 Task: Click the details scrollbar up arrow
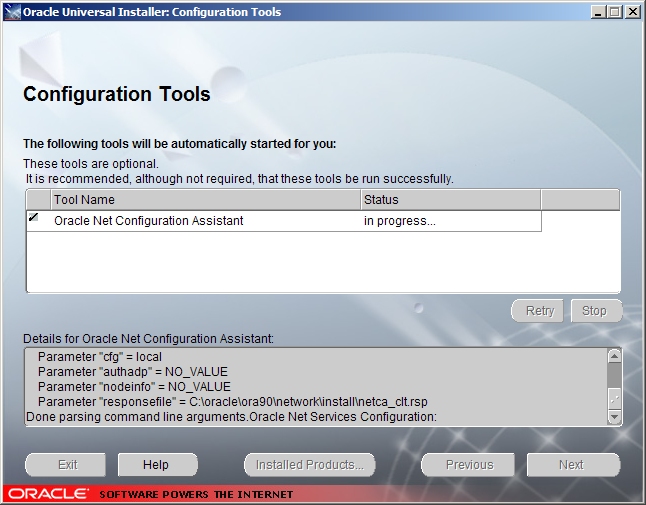point(614,356)
